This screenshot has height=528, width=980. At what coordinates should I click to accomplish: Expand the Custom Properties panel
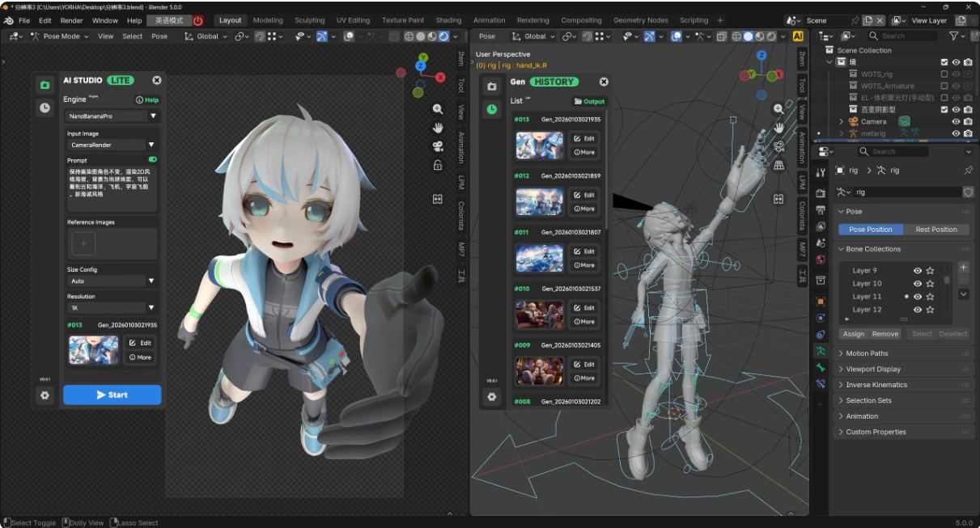point(904,432)
